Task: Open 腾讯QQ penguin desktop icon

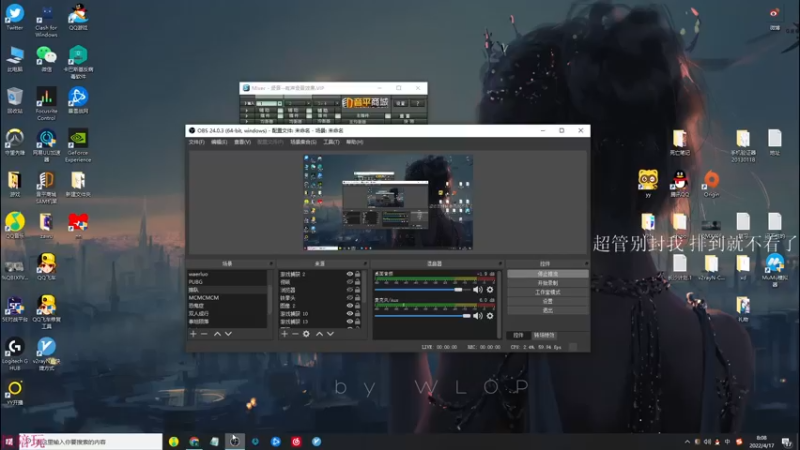Action: 680,184
